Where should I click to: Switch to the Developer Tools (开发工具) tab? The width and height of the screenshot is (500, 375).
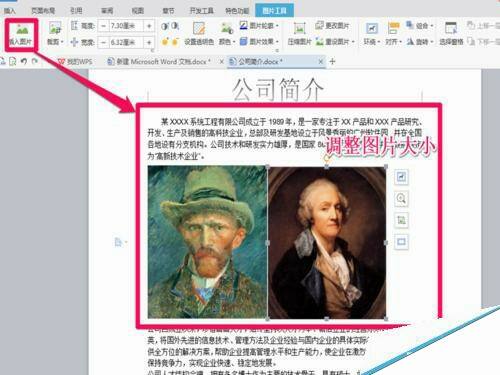tap(201, 11)
